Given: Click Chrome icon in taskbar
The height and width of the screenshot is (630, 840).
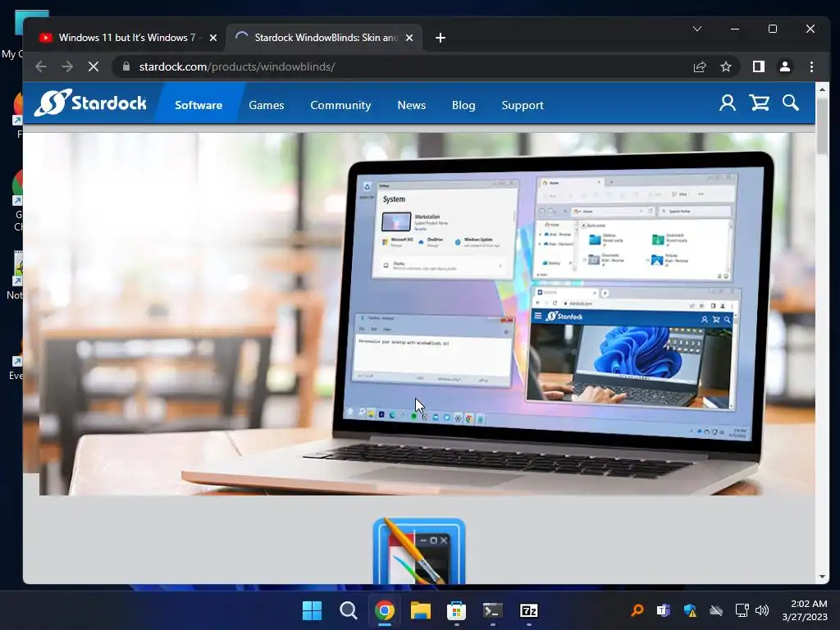Looking at the screenshot, I should pyautogui.click(x=384, y=610).
